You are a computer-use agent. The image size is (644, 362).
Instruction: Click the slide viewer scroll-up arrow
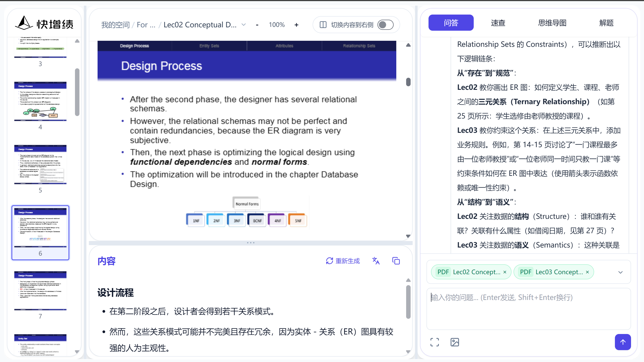click(408, 45)
